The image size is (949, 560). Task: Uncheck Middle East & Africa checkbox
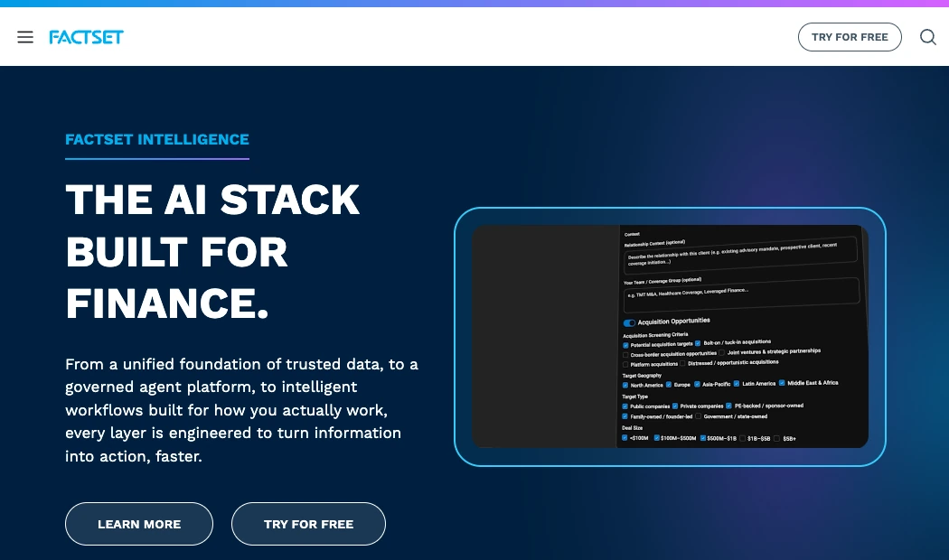[782, 383]
